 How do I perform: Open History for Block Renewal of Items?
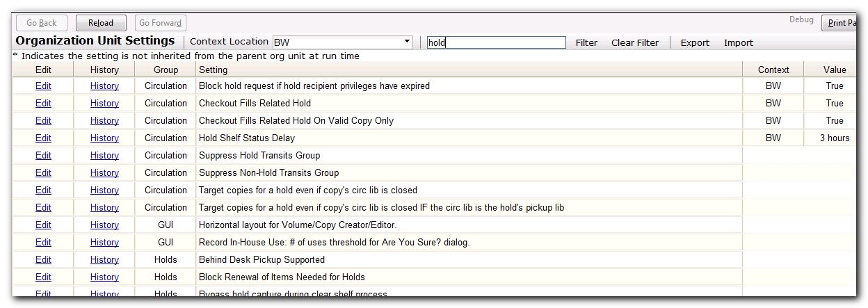[x=104, y=277]
